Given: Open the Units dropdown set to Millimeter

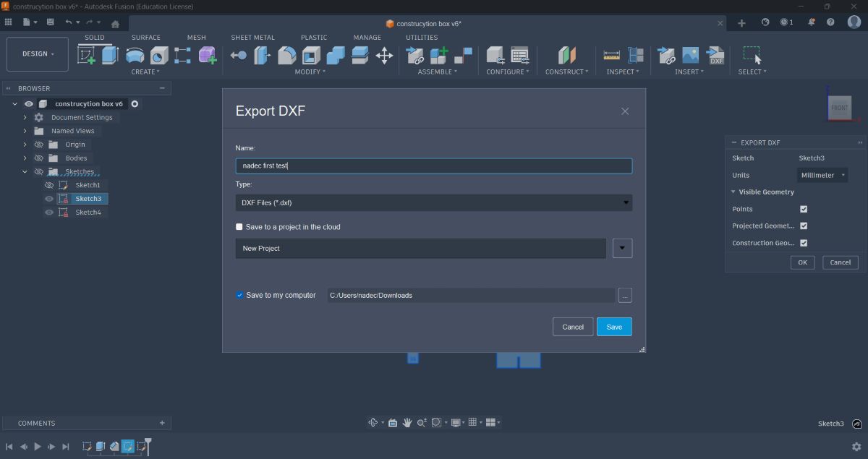Looking at the screenshot, I should [x=822, y=174].
